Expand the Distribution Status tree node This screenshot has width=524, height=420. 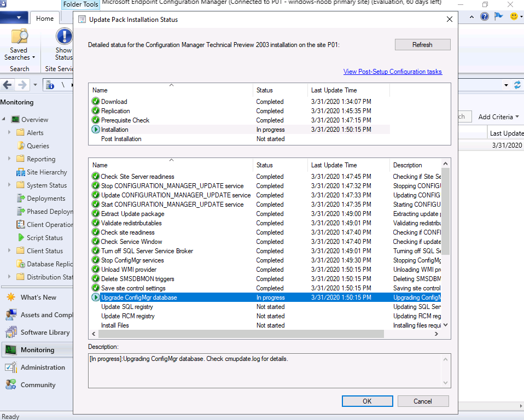tap(9, 277)
